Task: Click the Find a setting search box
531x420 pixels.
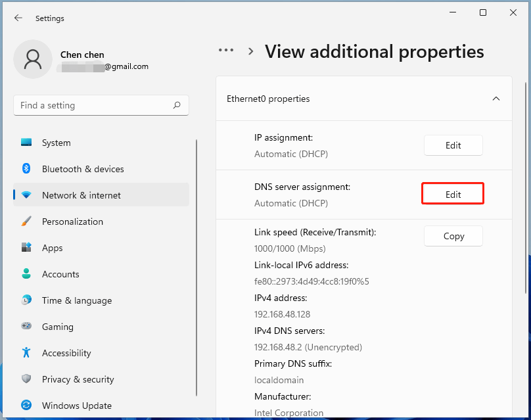Action: (x=92, y=105)
